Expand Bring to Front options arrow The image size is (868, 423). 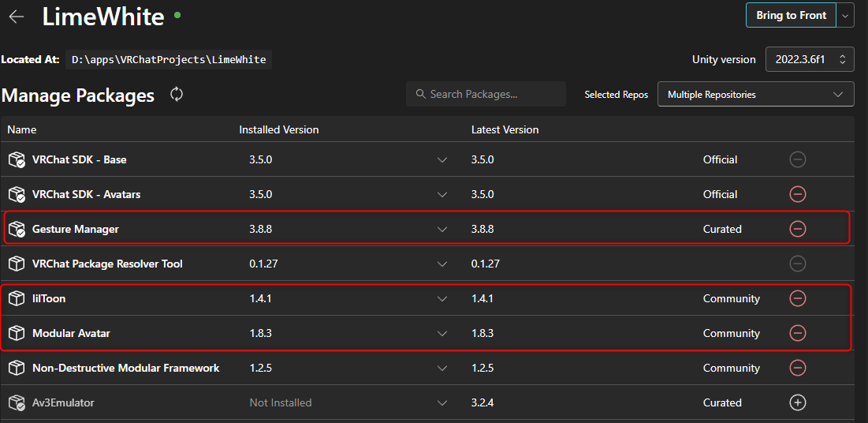[846, 15]
